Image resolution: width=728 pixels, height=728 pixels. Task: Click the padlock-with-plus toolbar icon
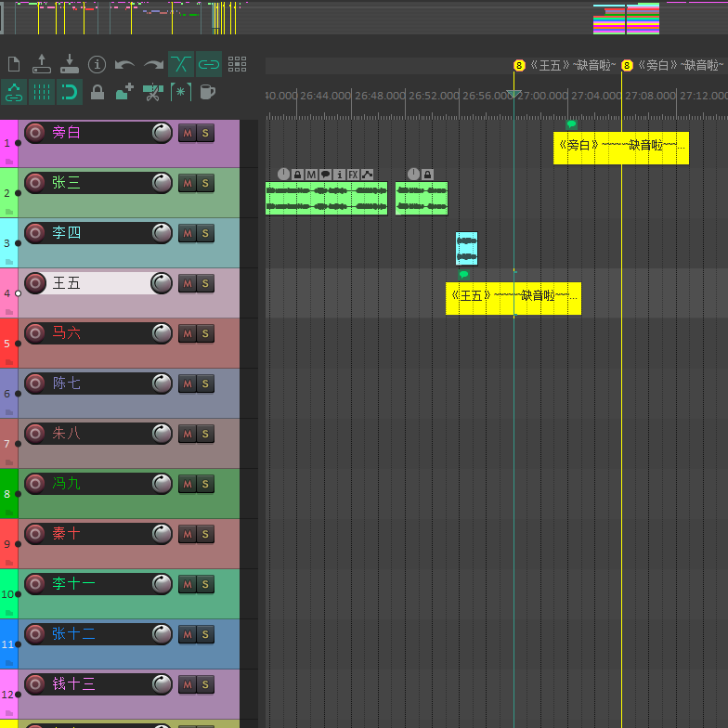click(124, 92)
